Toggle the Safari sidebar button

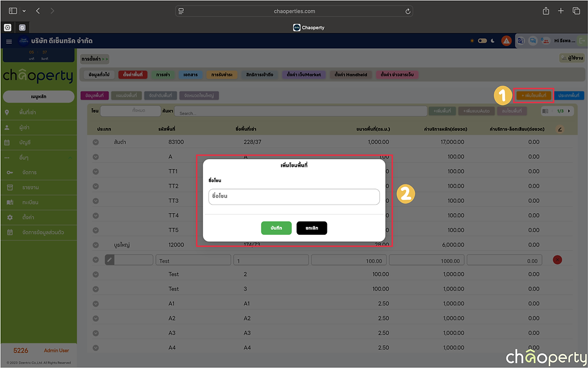(13, 11)
